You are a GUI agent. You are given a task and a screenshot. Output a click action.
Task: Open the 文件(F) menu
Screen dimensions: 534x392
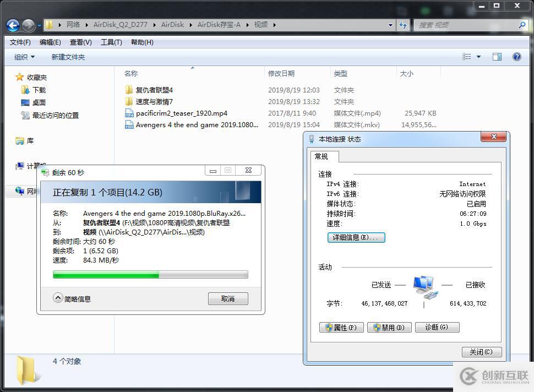coord(20,42)
